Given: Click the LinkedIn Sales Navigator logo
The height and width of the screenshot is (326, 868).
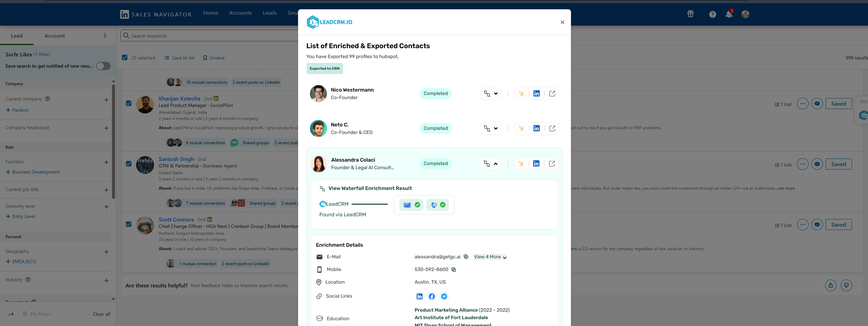Looking at the screenshot, I should coord(156,14).
